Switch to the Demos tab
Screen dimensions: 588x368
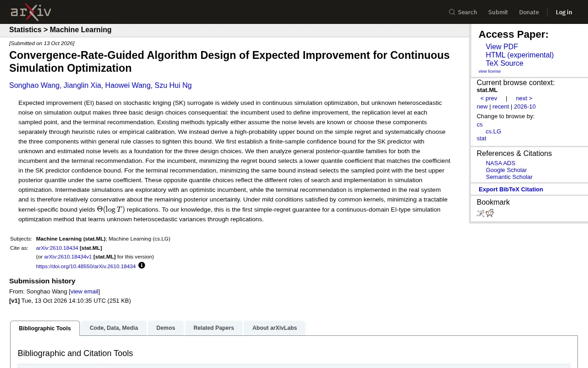166,328
